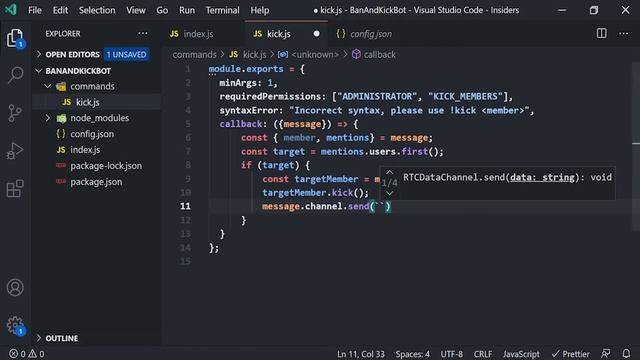The height and width of the screenshot is (360, 640).
Task: Click "requiredPermissions" on line 3
Action: pyautogui.click(x=270, y=96)
